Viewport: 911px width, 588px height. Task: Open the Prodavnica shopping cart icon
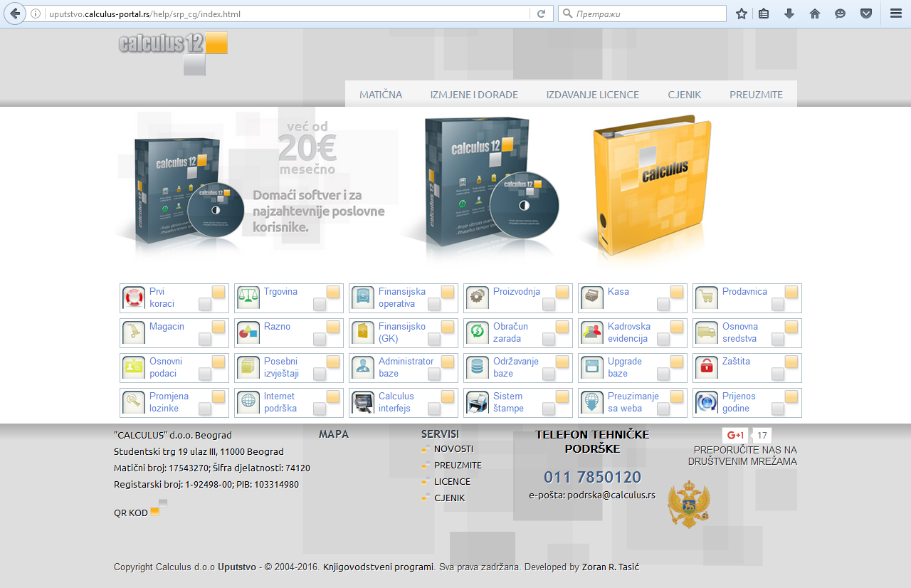coord(707,298)
